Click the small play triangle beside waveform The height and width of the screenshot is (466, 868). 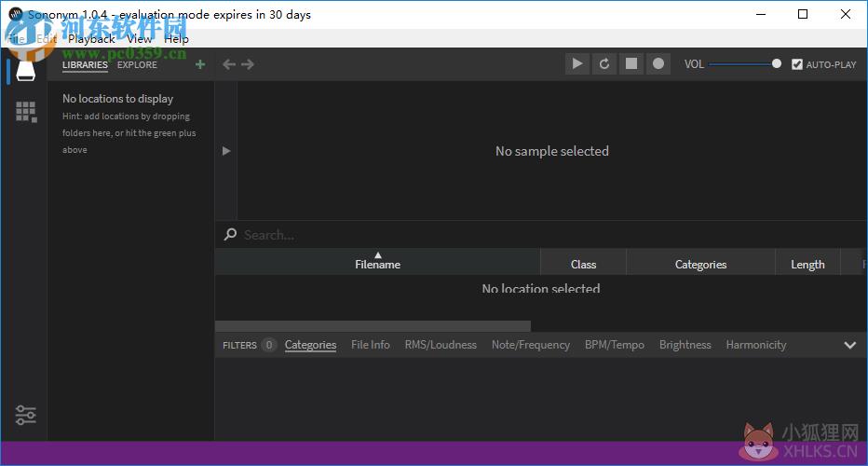226,151
